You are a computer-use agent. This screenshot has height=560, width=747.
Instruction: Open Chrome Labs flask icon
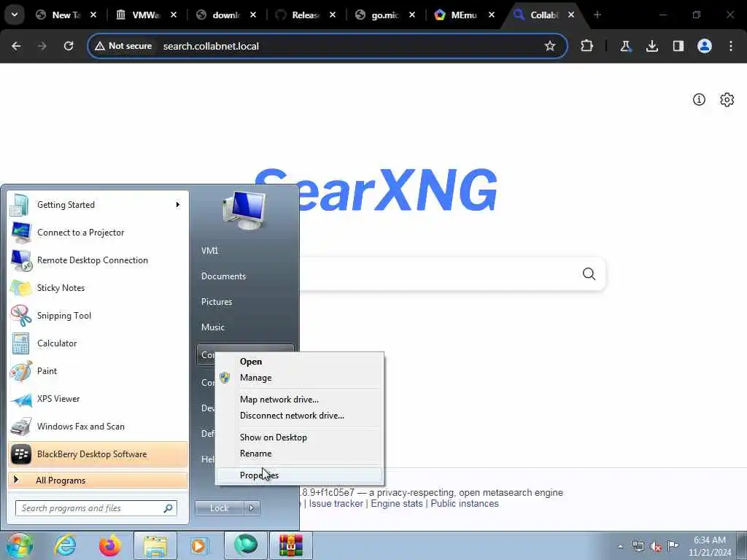pos(625,46)
